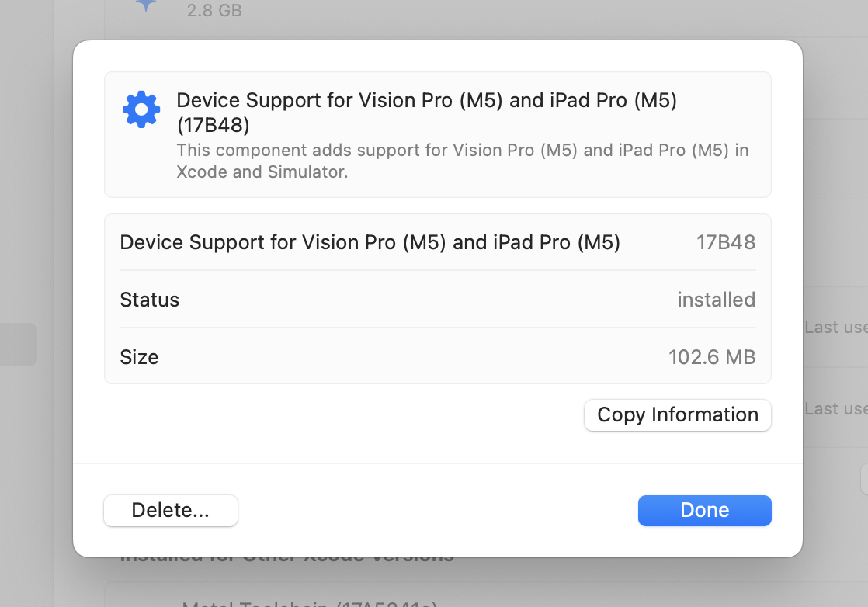Click the Metal Toolchain entry below dialog
The height and width of the screenshot is (607, 868).
tap(311, 603)
